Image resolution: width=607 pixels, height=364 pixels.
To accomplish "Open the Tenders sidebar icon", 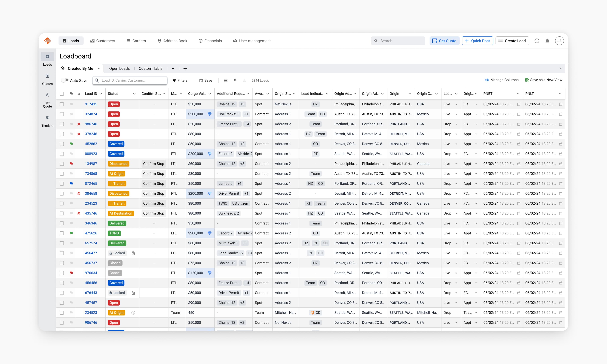I will (x=47, y=118).
